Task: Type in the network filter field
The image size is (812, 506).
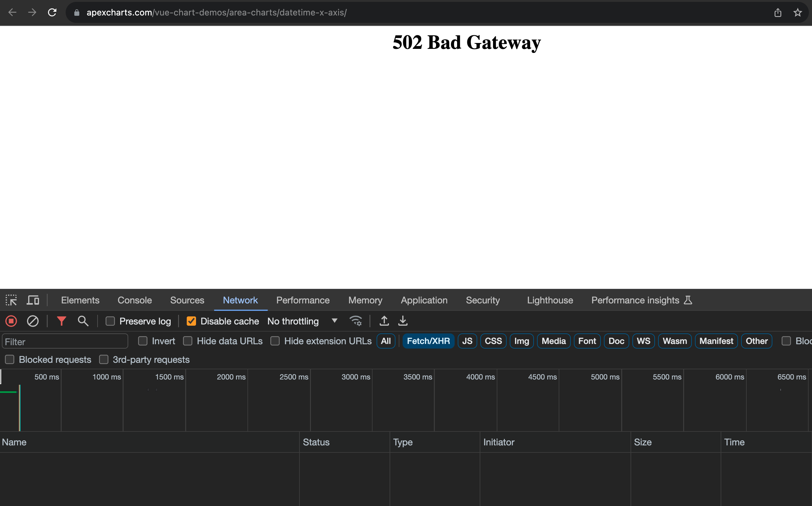Action: click(x=65, y=341)
